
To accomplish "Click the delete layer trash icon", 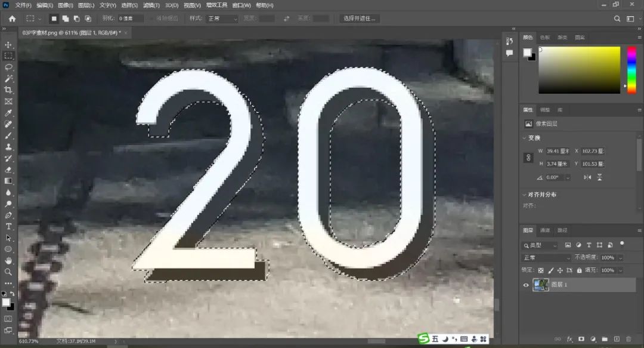I will [x=628, y=339].
